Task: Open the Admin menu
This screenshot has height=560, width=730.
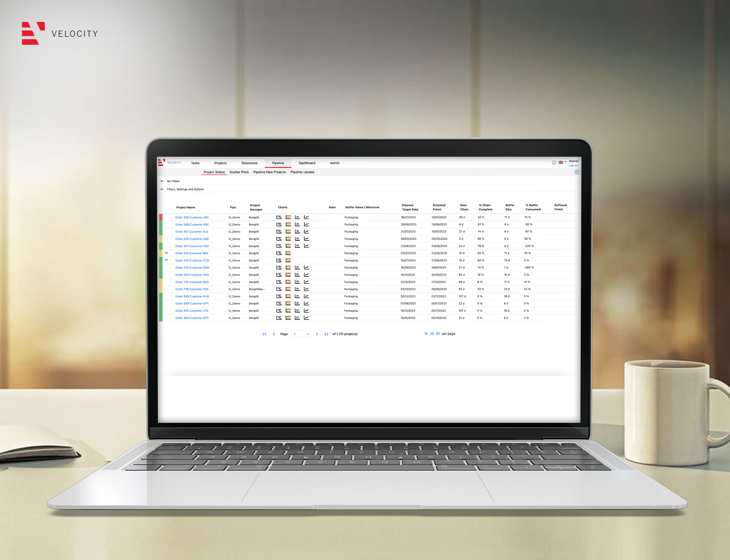Action: click(x=335, y=163)
